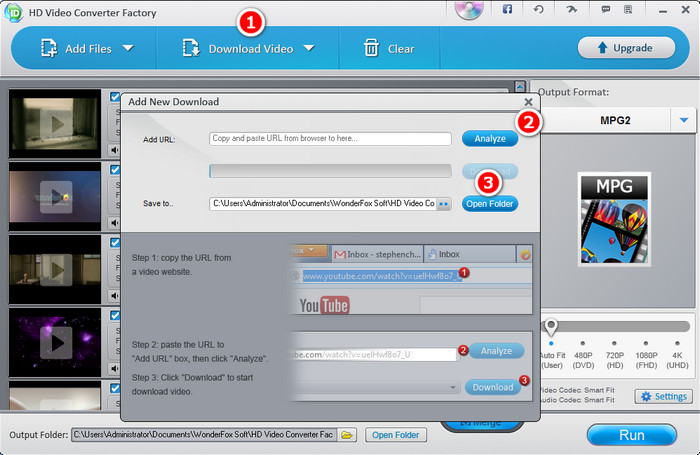
Task: Expand the Download Video dropdown arrow
Action: tap(309, 48)
